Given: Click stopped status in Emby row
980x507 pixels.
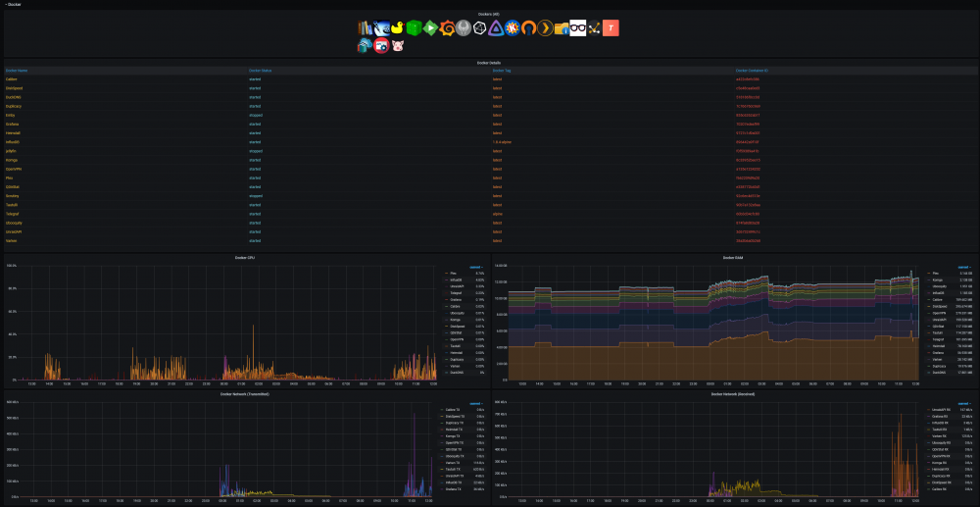Looking at the screenshot, I should click(256, 115).
